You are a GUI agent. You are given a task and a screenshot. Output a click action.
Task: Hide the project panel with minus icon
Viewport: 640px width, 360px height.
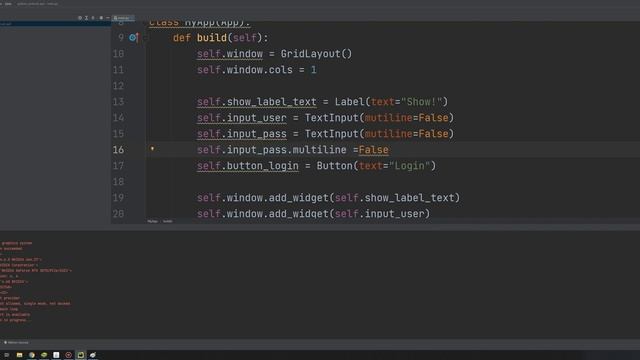pos(108,18)
